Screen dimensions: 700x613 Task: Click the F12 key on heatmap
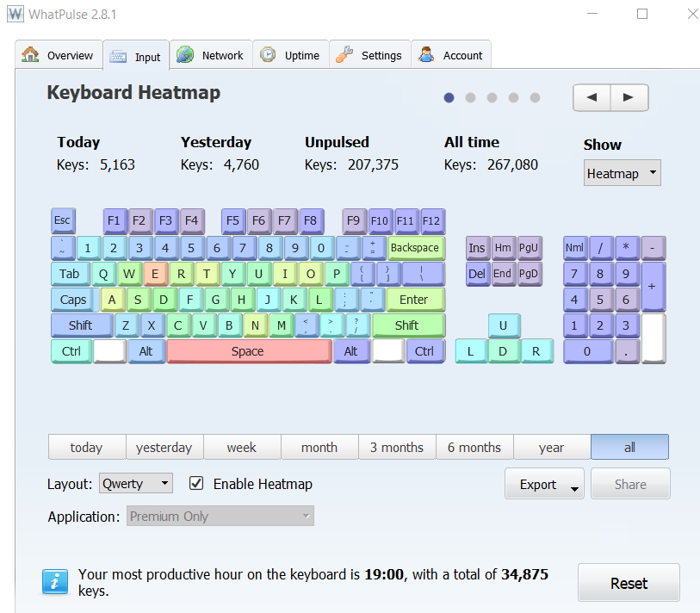coord(432,221)
